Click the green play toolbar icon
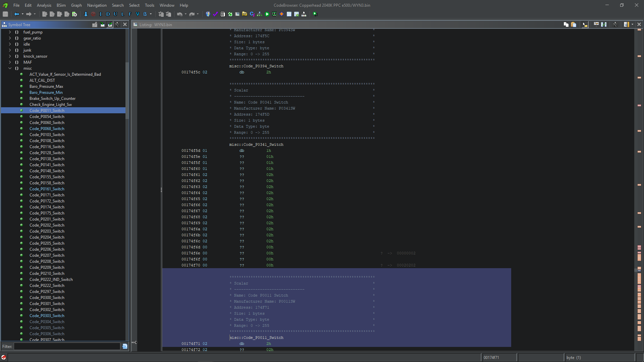This screenshot has height=362, width=644. point(267,14)
